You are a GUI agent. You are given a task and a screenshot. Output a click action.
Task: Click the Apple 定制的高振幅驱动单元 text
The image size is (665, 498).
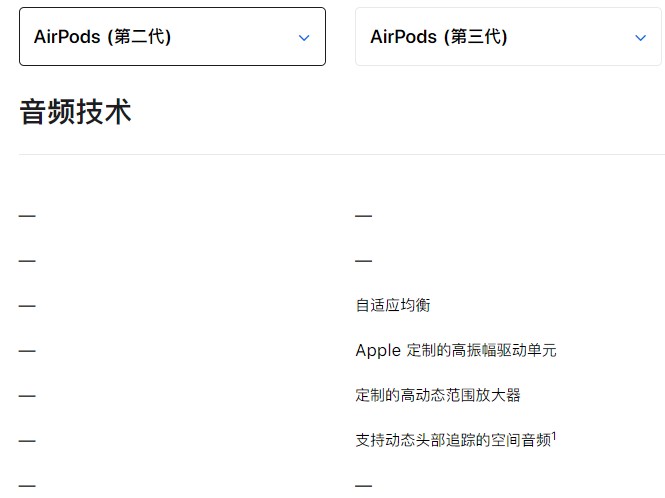pyautogui.click(x=455, y=350)
